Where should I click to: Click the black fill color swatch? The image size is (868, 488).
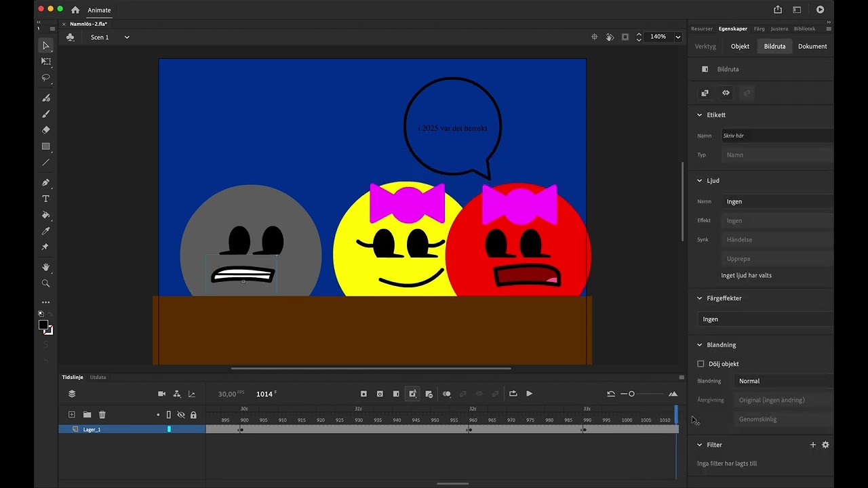coord(43,325)
